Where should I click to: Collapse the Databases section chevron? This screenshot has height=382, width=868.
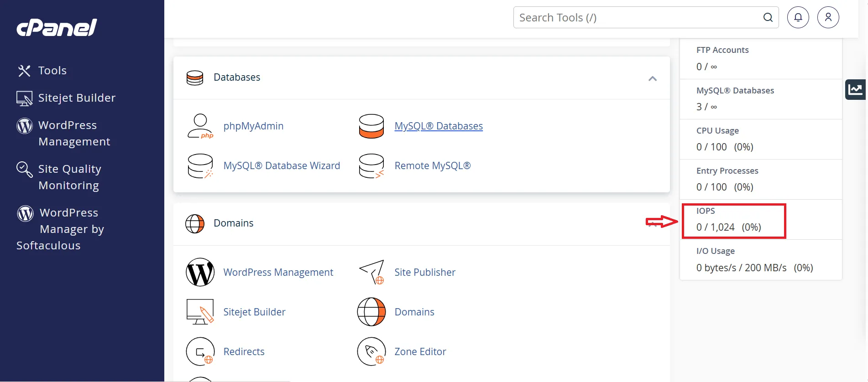[653, 78]
